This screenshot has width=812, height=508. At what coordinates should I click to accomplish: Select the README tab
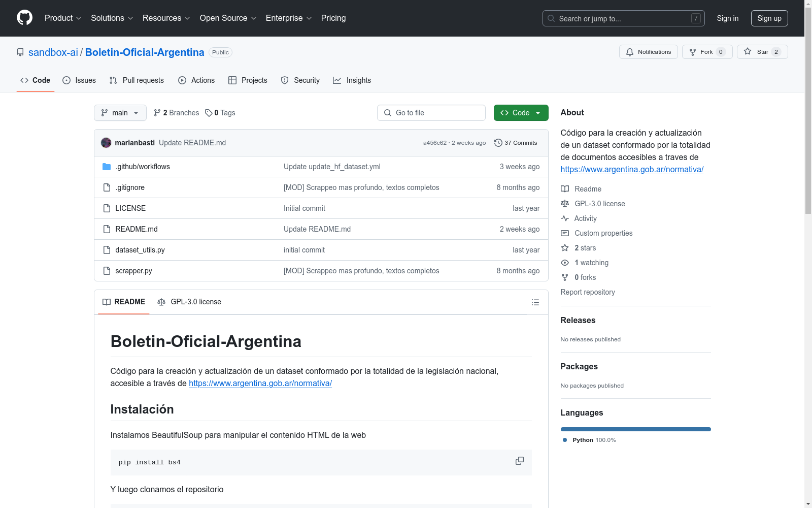point(124,302)
